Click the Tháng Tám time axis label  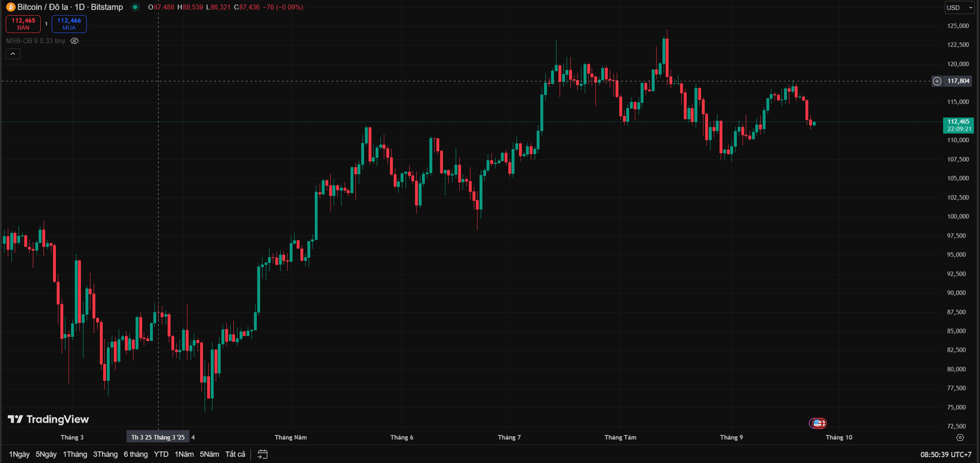coord(621,438)
